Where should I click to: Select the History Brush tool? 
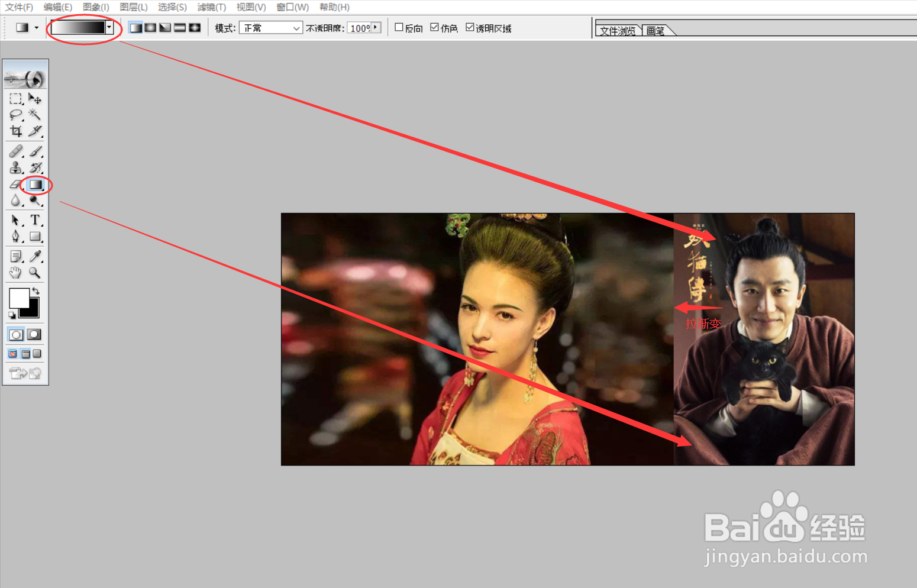pyautogui.click(x=35, y=168)
